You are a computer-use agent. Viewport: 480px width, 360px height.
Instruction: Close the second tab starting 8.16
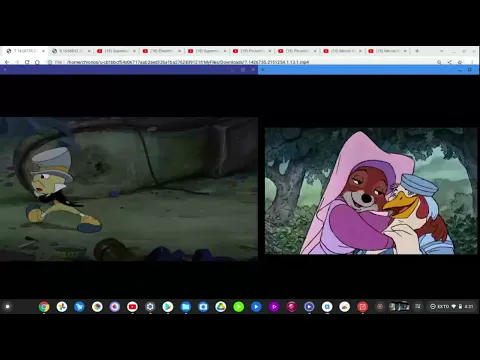pos(89,51)
